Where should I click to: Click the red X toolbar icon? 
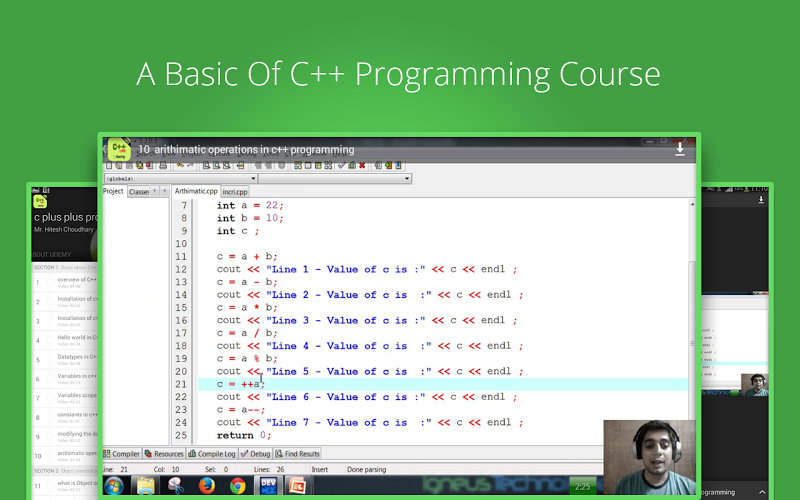click(362, 165)
